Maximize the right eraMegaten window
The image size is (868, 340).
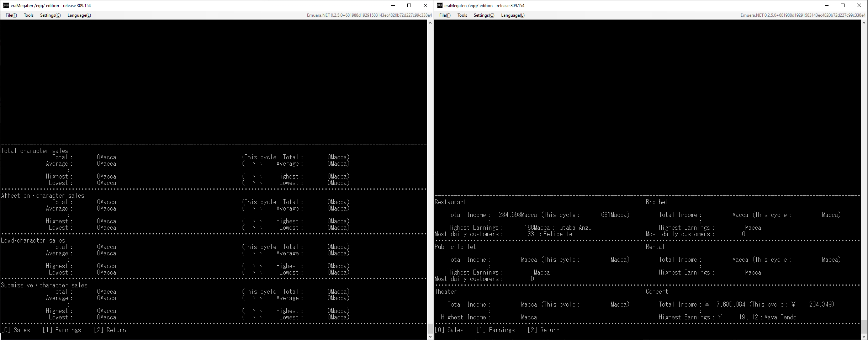843,5
